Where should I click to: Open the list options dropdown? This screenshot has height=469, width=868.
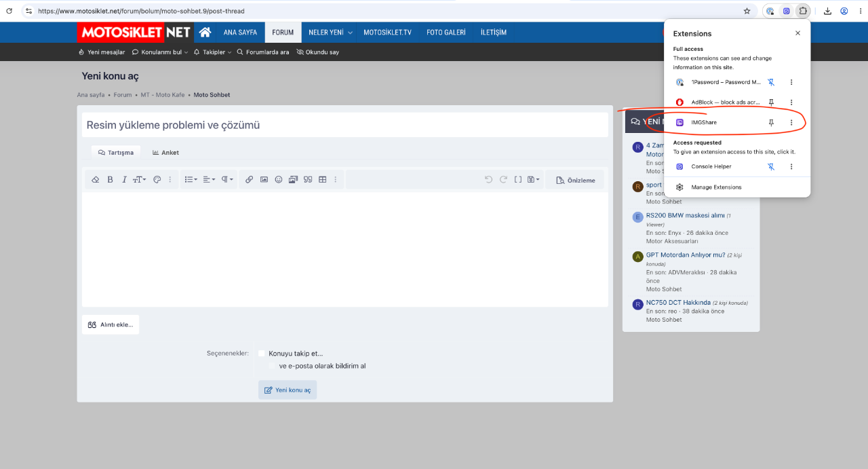click(191, 180)
